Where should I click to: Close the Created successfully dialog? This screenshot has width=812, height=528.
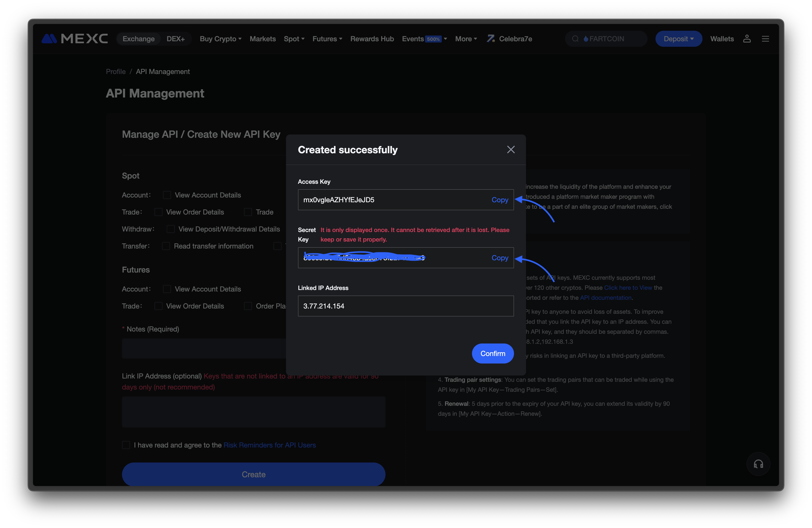(x=510, y=149)
